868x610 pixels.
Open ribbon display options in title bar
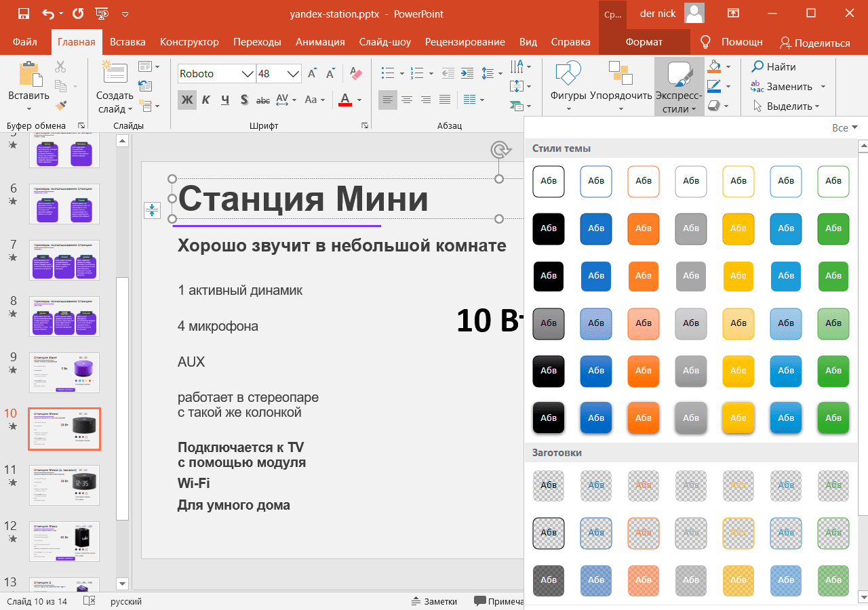tap(733, 13)
